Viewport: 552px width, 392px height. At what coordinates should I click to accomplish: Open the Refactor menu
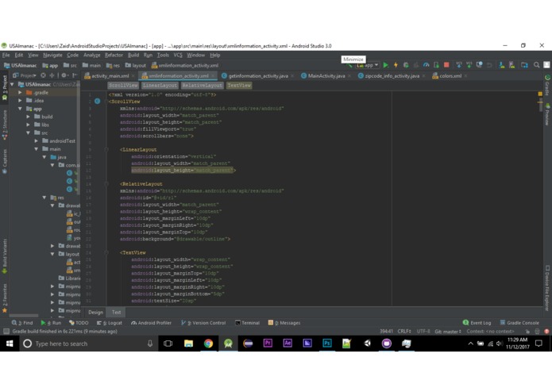pyautogui.click(x=114, y=56)
